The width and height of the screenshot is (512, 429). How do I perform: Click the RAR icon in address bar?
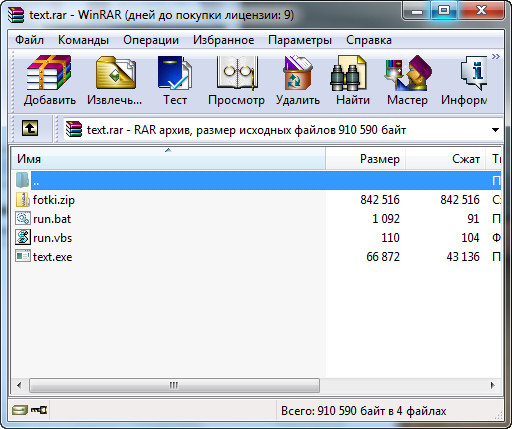click(x=74, y=129)
